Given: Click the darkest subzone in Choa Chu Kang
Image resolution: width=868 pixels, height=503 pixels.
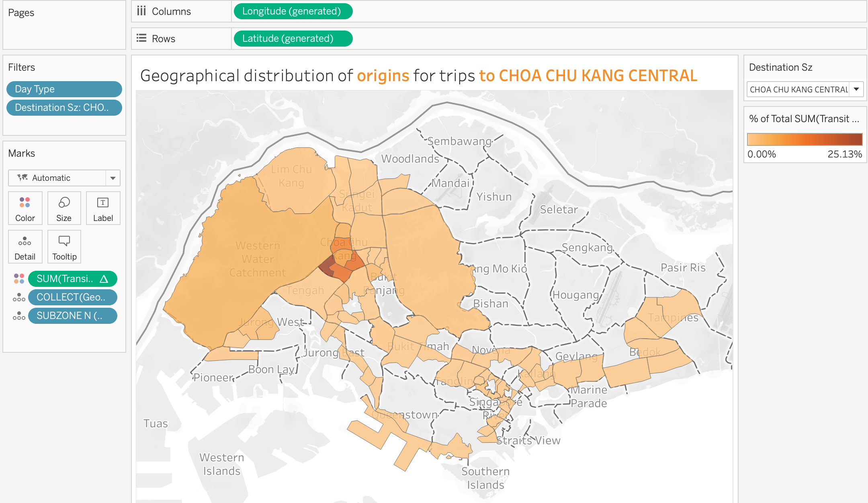Looking at the screenshot, I should coord(327,266).
